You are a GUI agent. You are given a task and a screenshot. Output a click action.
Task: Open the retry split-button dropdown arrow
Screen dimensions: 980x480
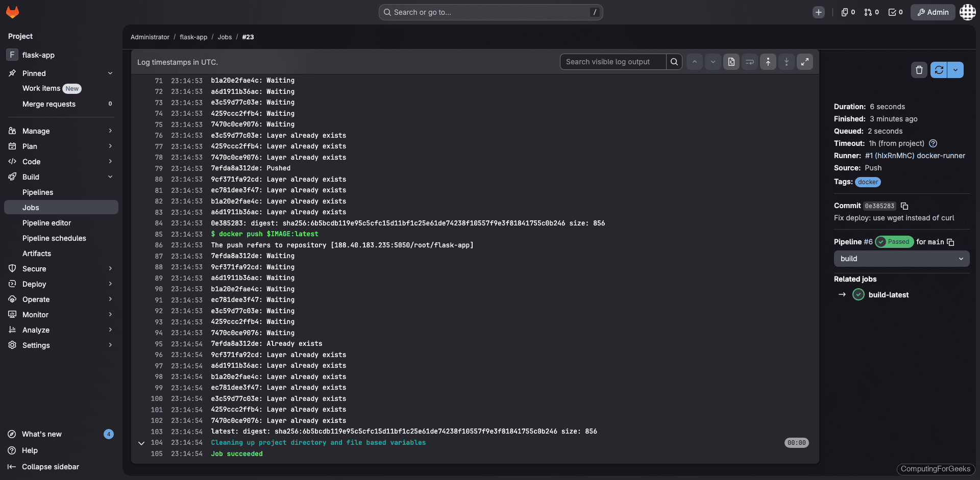pos(956,70)
